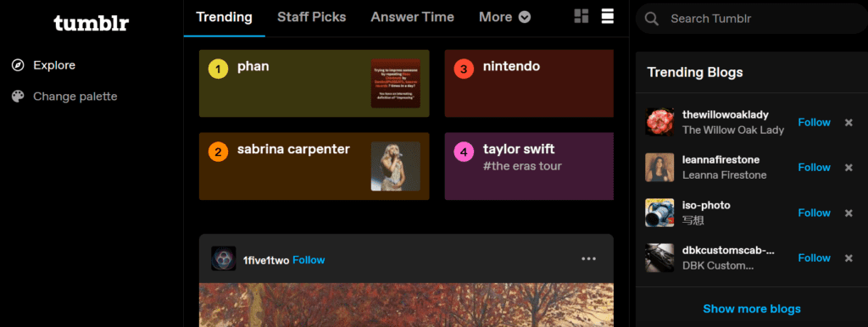Screen dimensions: 868x327
Task: Open dbkcustomscab-... blog name
Action: 728,251
